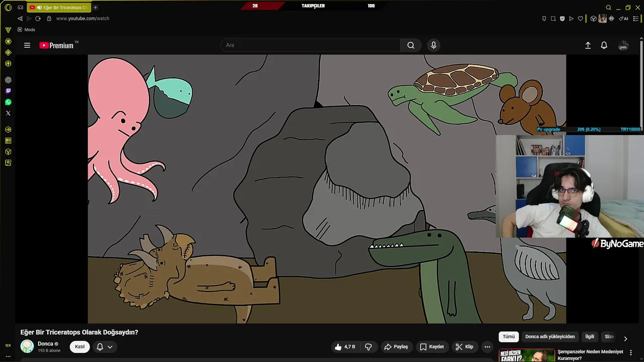The height and width of the screenshot is (362, 644).
Task: Open the Opera GX main menu logo
Action: pyautogui.click(x=8, y=8)
